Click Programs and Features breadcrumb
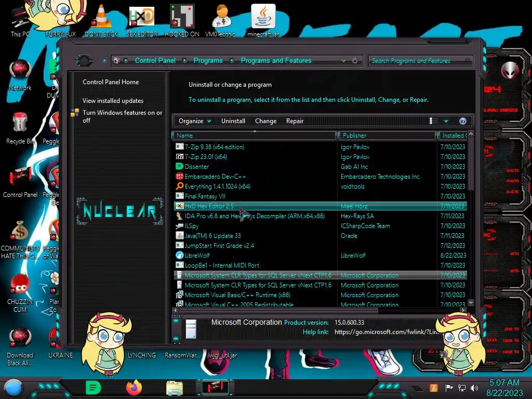This screenshot has width=532, height=399. coord(276,61)
